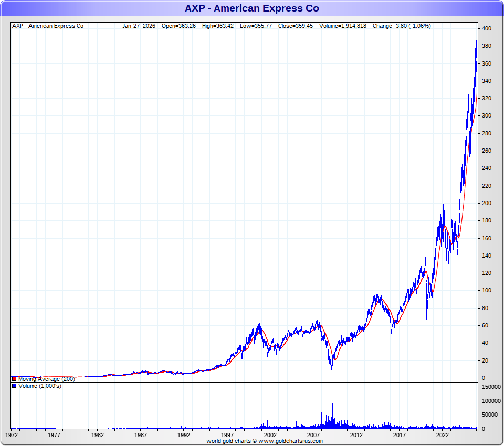Image resolution: width=504 pixels, height=446 pixels.
Task: Click the "Volume=1,914,818" readout
Action: (x=343, y=26)
